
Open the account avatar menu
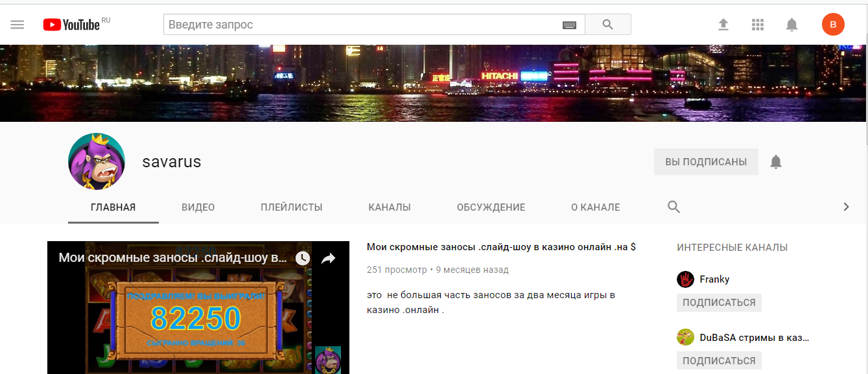pyautogui.click(x=833, y=25)
